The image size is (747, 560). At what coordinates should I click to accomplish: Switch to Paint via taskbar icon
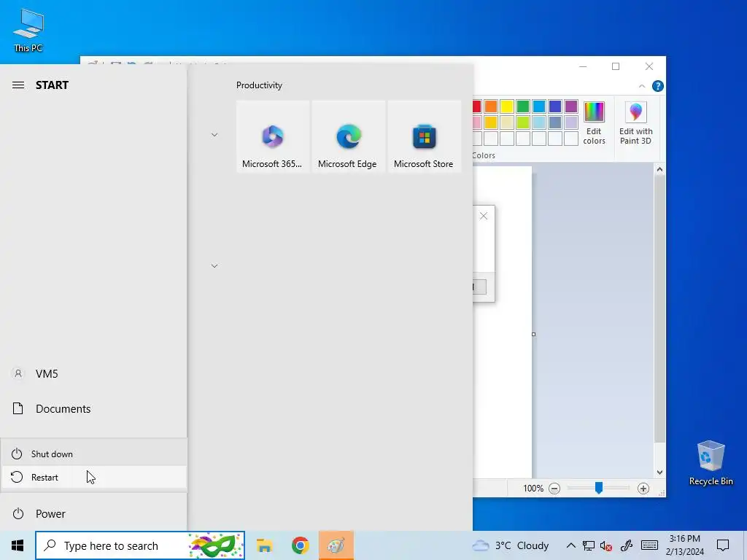pos(336,545)
